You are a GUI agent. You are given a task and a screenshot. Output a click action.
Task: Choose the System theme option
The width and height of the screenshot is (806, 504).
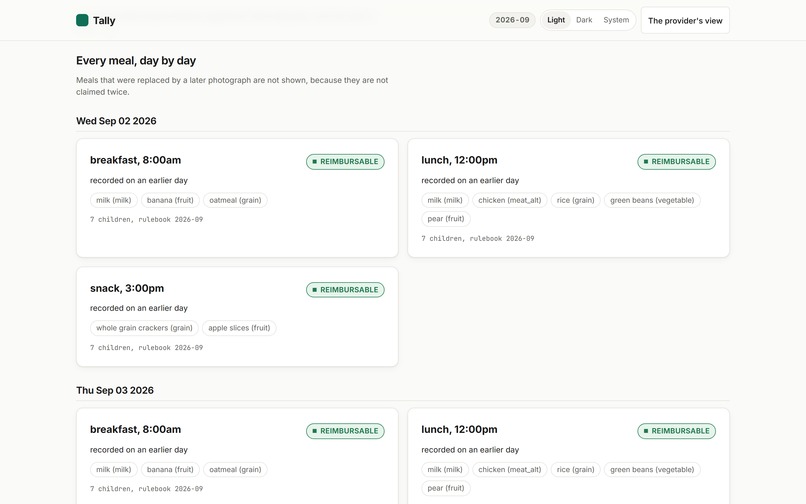click(x=616, y=20)
